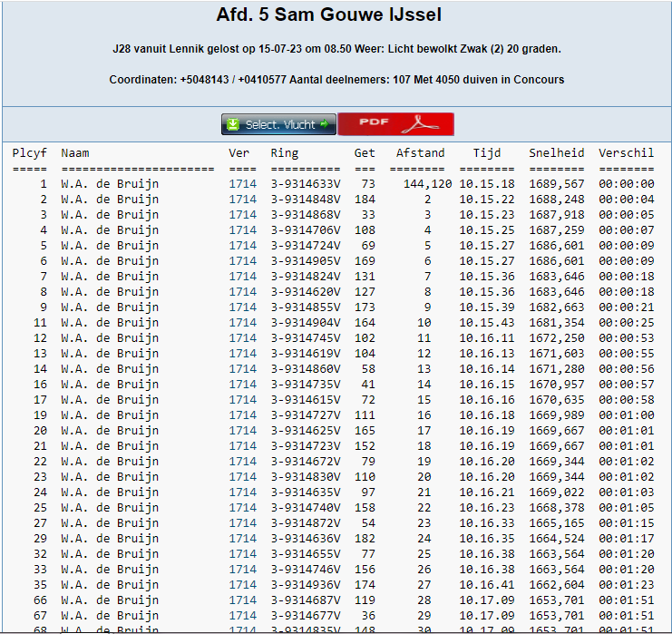Open Ver link 1714 in place 1 row

pos(242,184)
